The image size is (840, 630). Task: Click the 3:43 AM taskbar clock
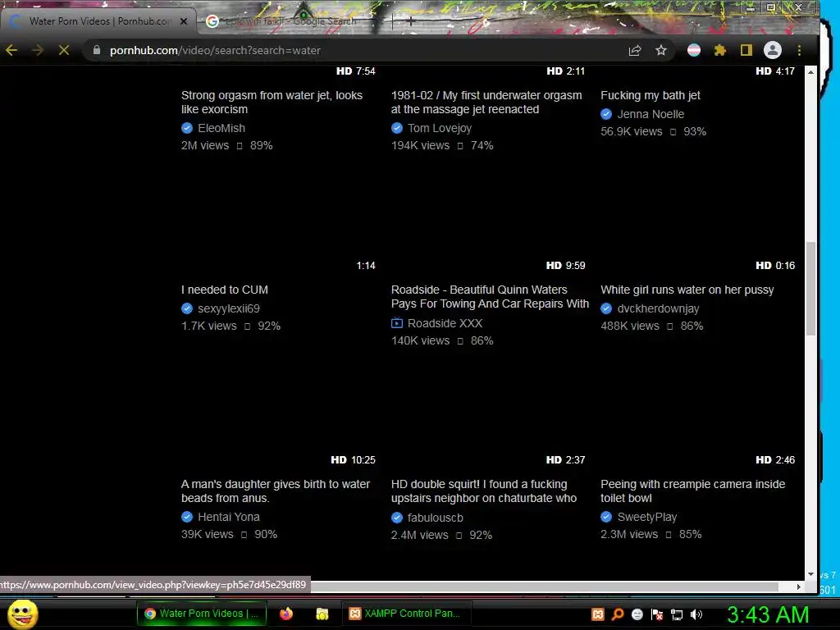pos(768,614)
